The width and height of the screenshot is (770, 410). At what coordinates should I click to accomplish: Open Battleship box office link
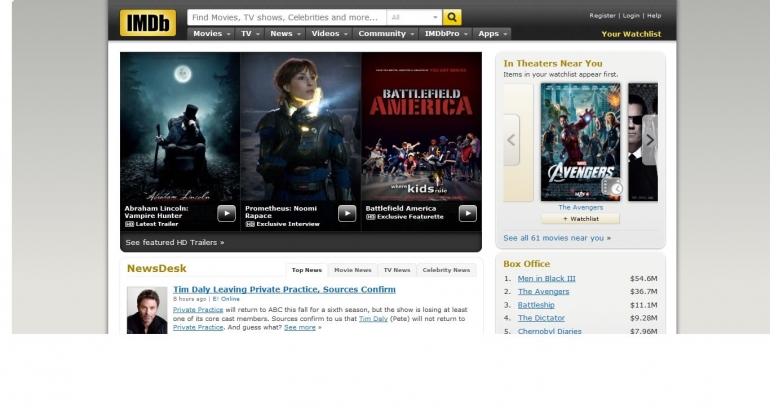536,305
